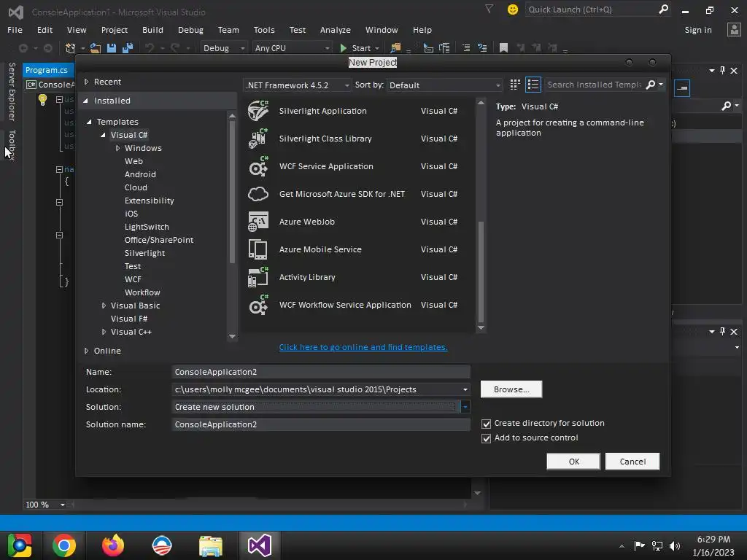Open Firefox from the taskbar
747x560 pixels.
click(x=113, y=545)
